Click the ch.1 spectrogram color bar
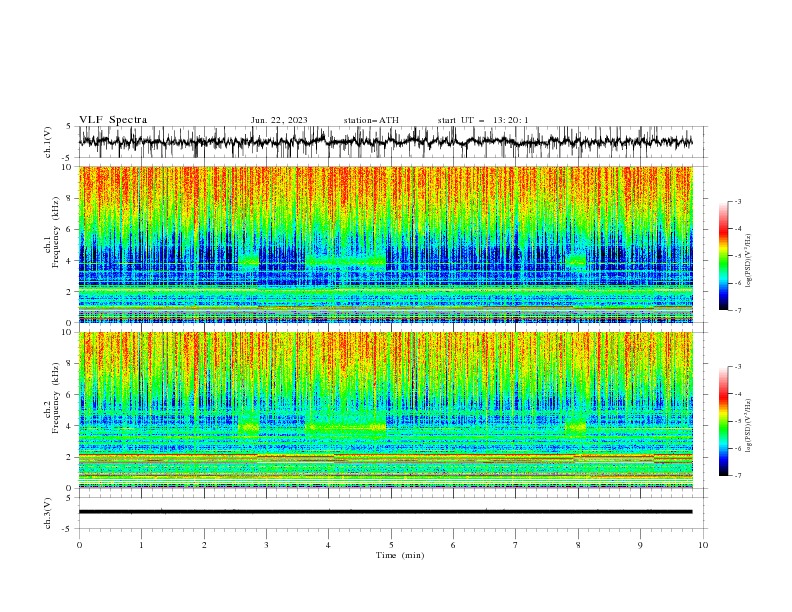 pos(723,256)
